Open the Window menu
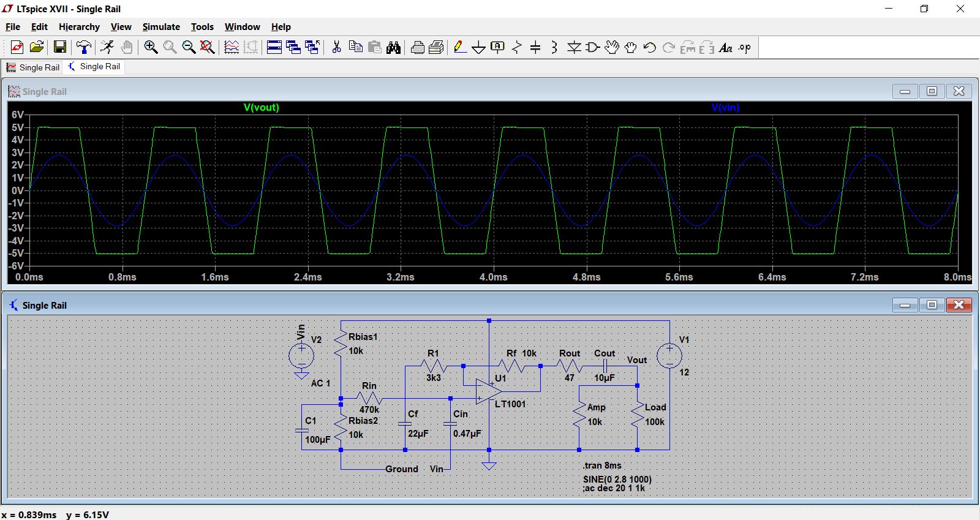This screenshot has width=980, height=520. [x=242, y=27]
